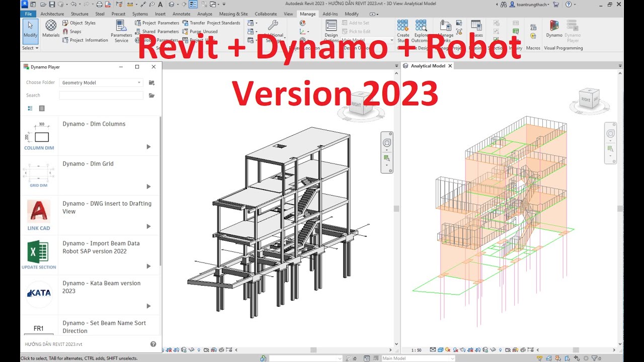This screenshot has height=362, width=644.
Task: Click Purge Unused
Action: point(200,32)
